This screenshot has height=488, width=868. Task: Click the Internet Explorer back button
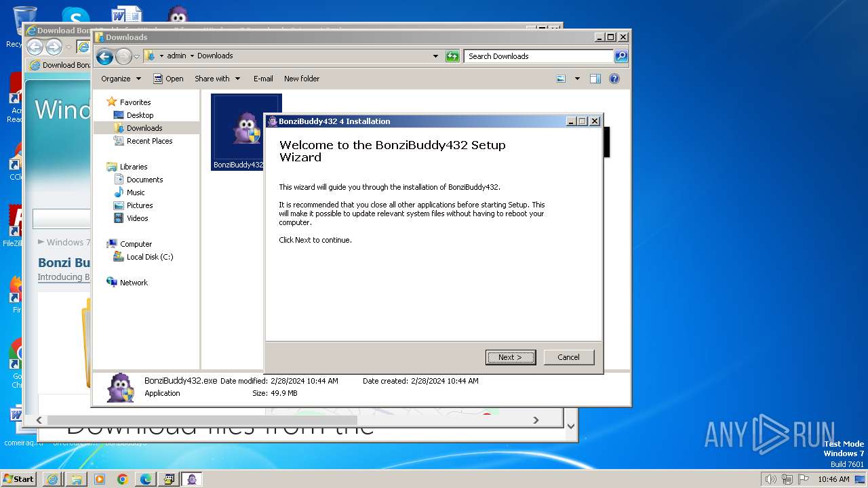tap(35, 47)
